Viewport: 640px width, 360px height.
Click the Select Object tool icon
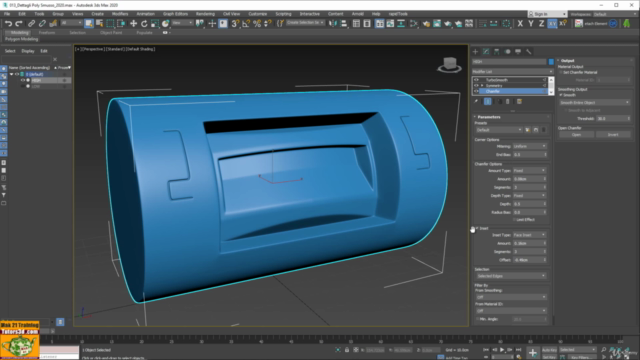(x=89, y=24)
